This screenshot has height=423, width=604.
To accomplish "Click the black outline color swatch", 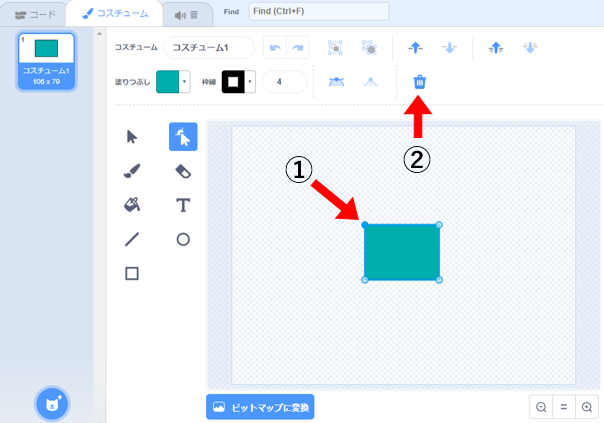I will pyautogui.click(x=233, y=82).
